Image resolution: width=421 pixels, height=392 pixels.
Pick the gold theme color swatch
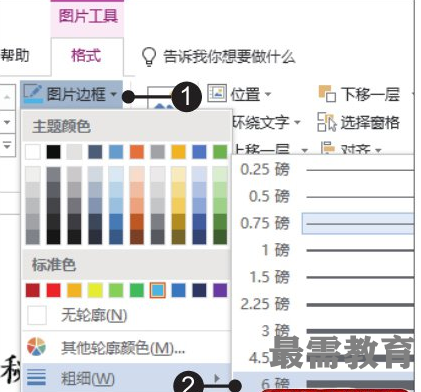coord(178,152)
